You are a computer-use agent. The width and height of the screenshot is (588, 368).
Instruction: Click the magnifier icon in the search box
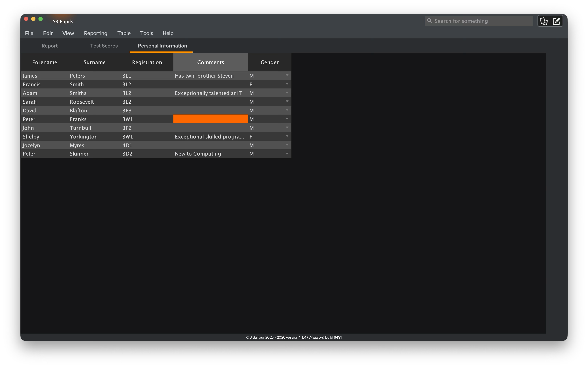430,21
